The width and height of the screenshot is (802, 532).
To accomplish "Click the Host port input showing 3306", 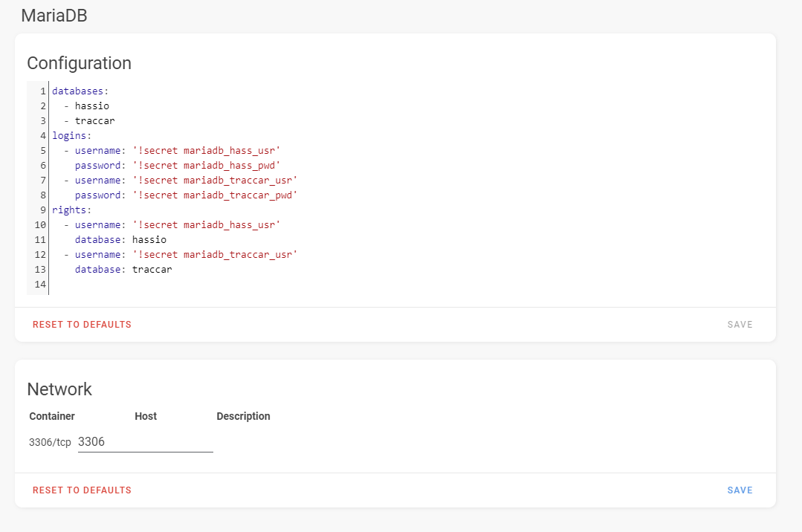I will click(x=145, y=441).
